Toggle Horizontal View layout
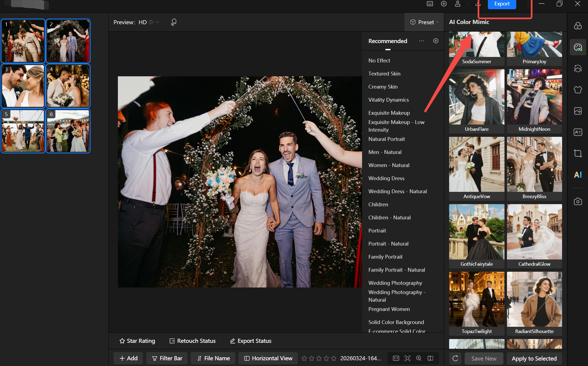Image resolution: width=588 pixels, height=366 pixels. 268,358
